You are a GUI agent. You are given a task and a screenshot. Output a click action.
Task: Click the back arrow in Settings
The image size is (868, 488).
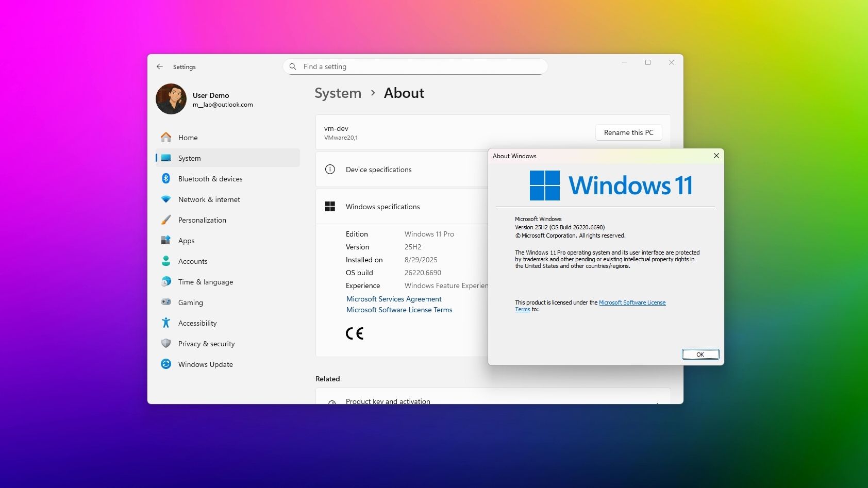pos(160,67)
